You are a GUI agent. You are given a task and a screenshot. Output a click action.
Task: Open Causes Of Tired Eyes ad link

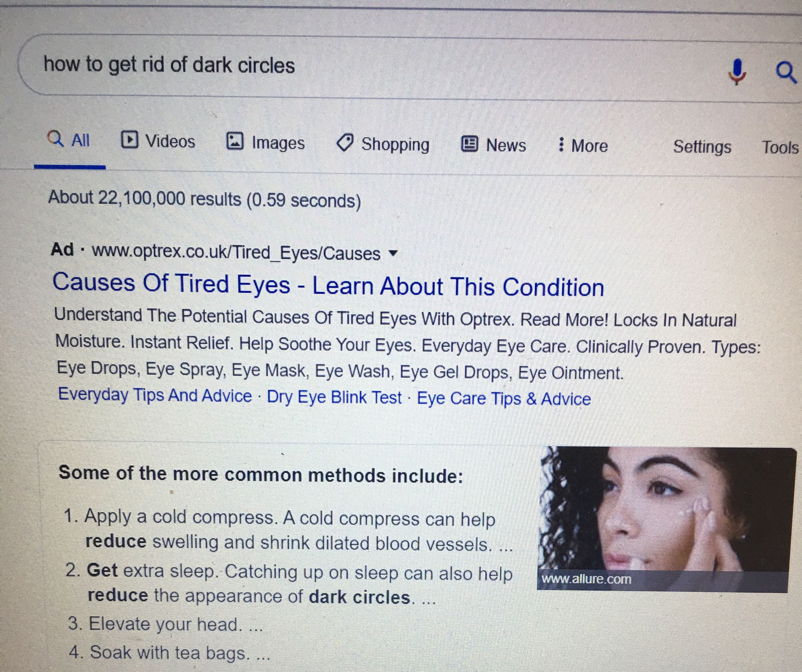tap(328, 286)
